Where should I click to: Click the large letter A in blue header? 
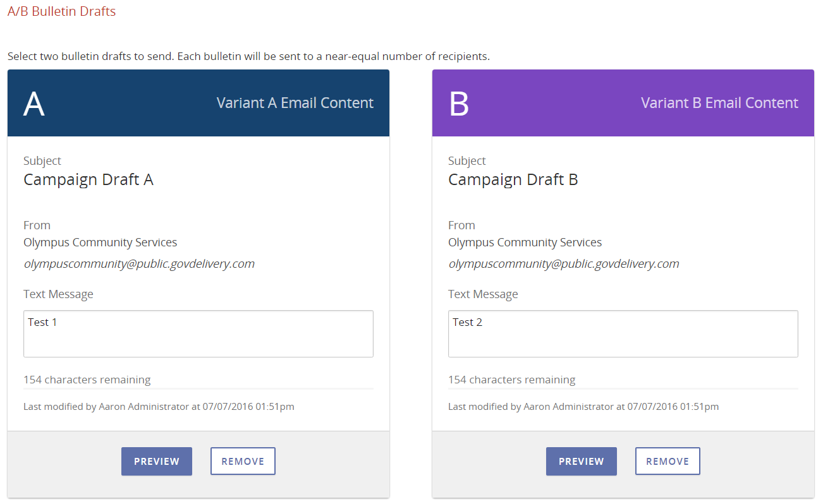click(34, 104)
